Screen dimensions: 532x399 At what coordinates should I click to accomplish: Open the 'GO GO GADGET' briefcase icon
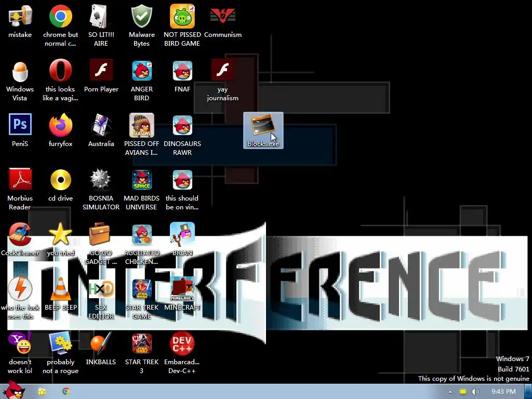point(100,234)
